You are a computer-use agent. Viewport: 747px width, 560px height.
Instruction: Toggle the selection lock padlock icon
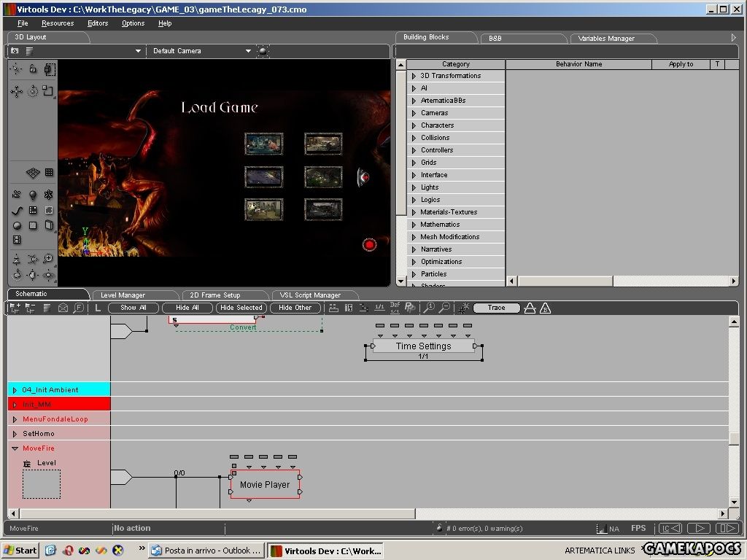tap(32, 69)
